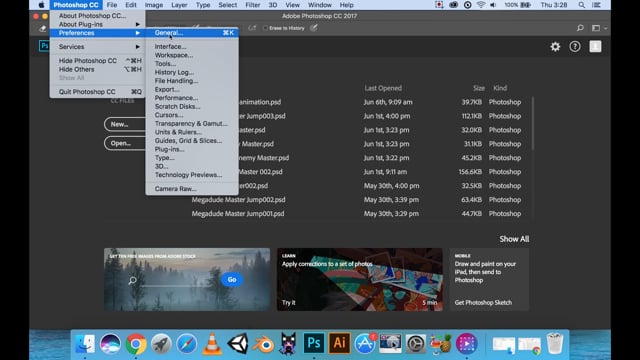Open Cursors preferences
This screenshot has width=640, height=360.
point(192,115)
